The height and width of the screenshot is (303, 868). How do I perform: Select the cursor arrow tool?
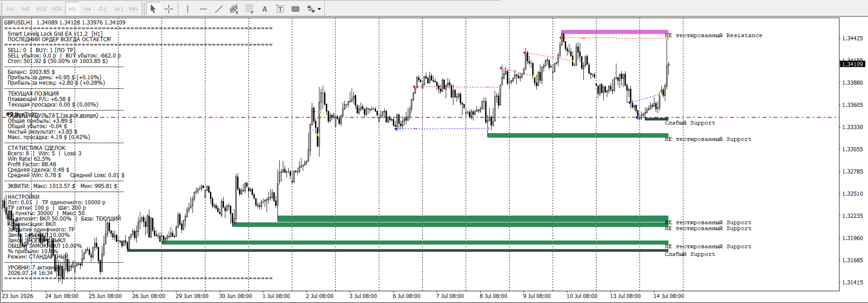click(x=153, y=9)
